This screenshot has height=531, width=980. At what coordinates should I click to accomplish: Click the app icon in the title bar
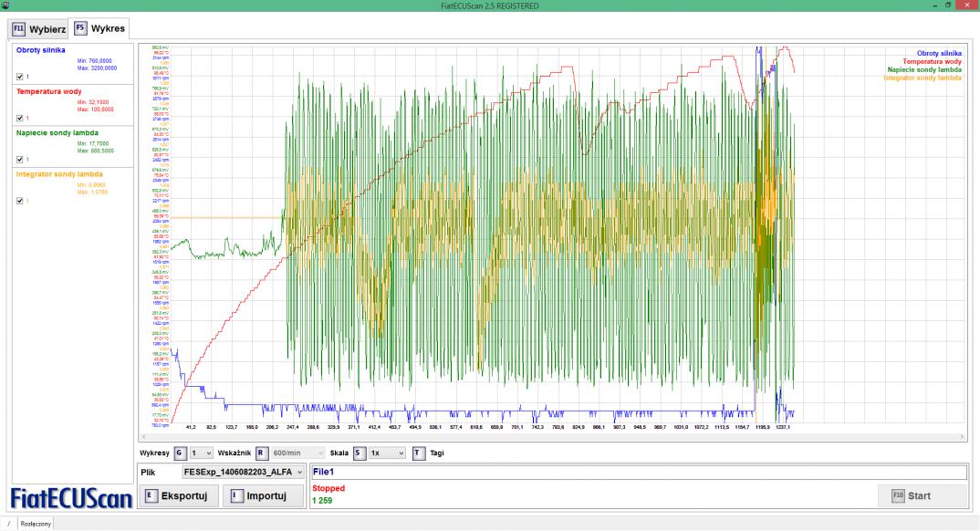pyautogui.click(x=6, y=6)
